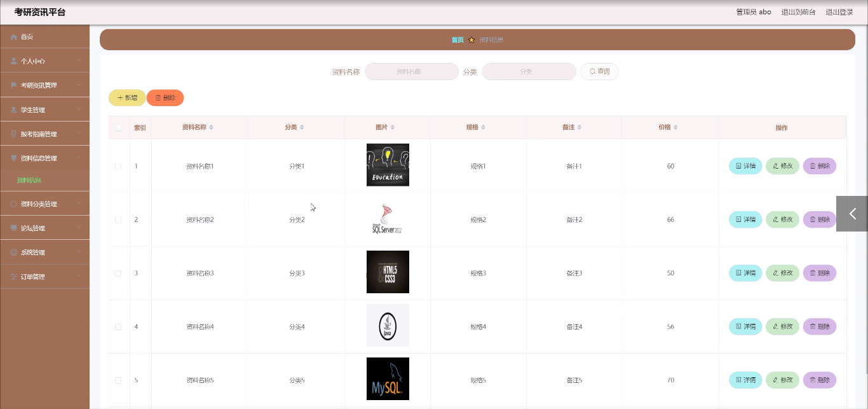
Task: Expand the 个人中心 menu chevron
Action: pyautogui.click(x=78, y=61)
